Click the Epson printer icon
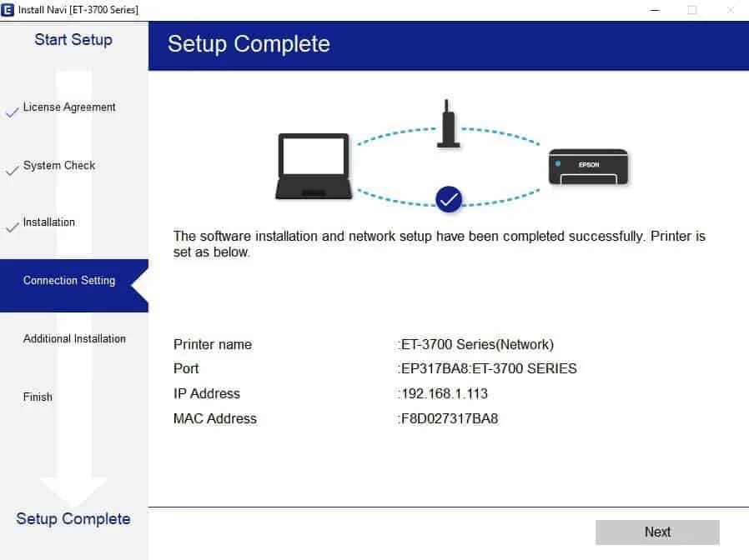The image size is (749, 560). click(x=589, y=167)
